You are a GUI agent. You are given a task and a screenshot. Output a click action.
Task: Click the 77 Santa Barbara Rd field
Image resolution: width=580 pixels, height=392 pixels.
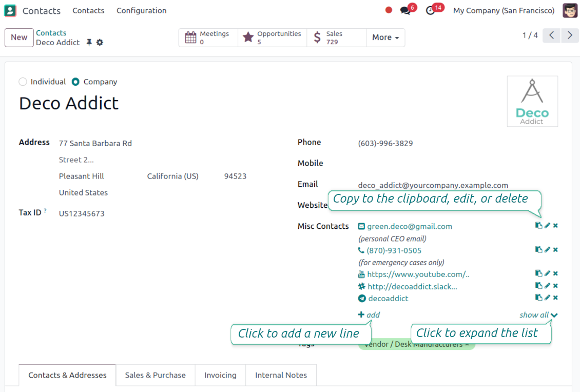(95, 143)
